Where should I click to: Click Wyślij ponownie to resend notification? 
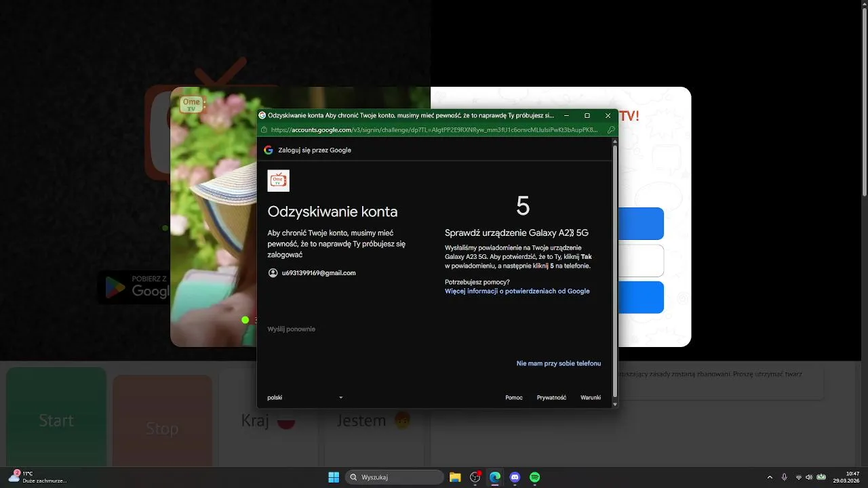[x=291, y=329]
